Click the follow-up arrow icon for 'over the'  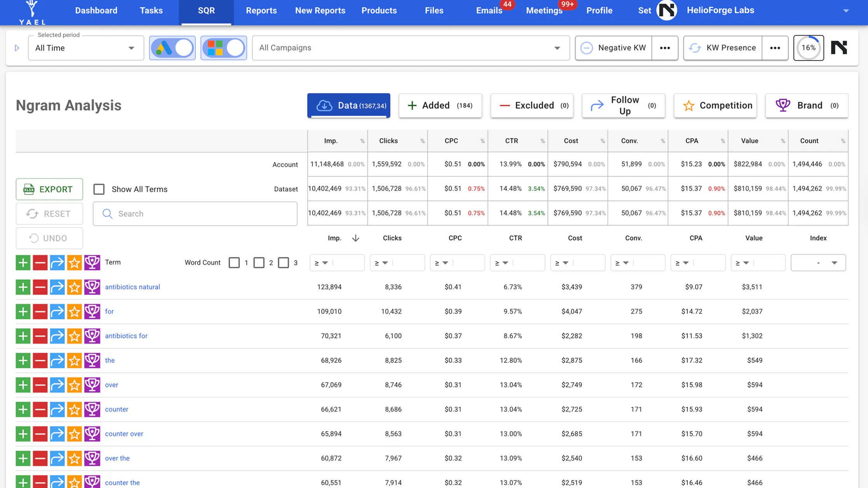point(57,458)
